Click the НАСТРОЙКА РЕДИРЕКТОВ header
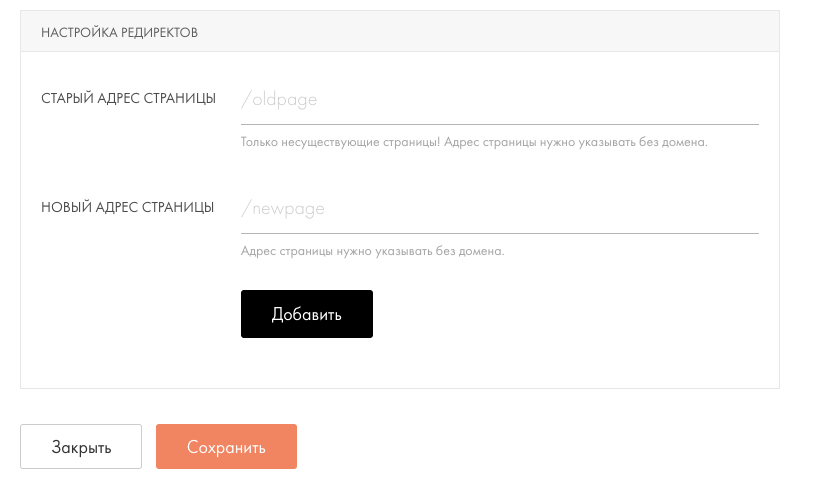825x478 pixels. click(x=120, y=32)
